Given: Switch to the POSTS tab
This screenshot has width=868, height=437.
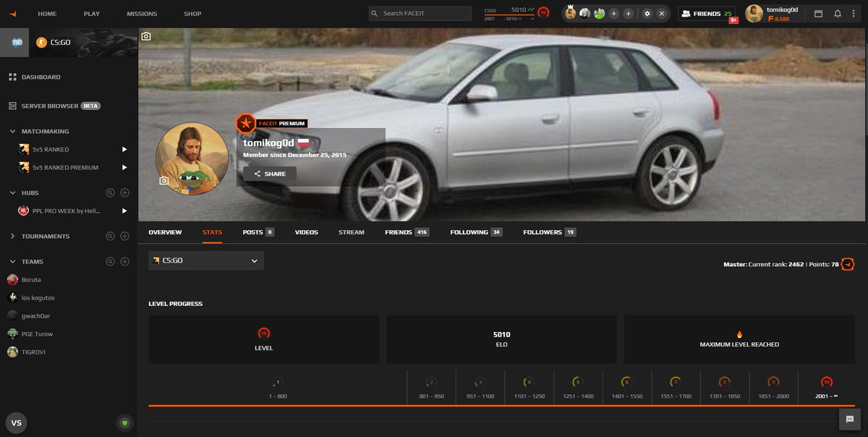Looking at the screenshot, I should pos(258,232).
